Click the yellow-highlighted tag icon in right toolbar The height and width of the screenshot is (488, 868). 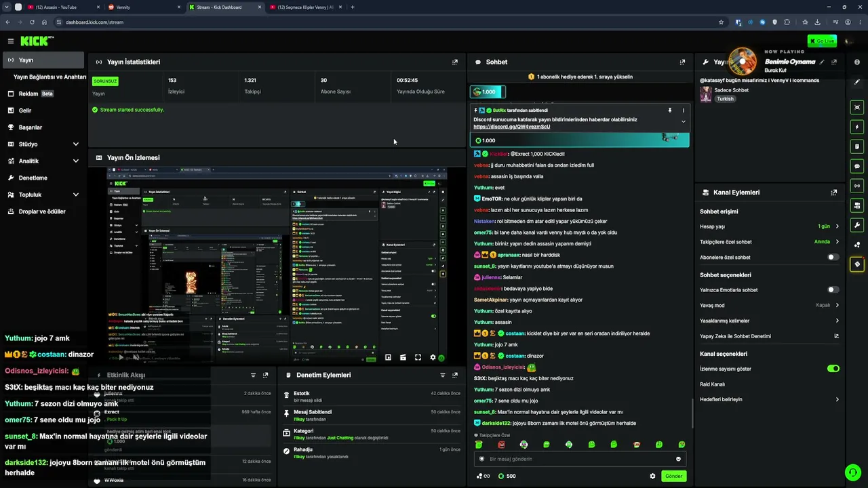tap(857, 264)
